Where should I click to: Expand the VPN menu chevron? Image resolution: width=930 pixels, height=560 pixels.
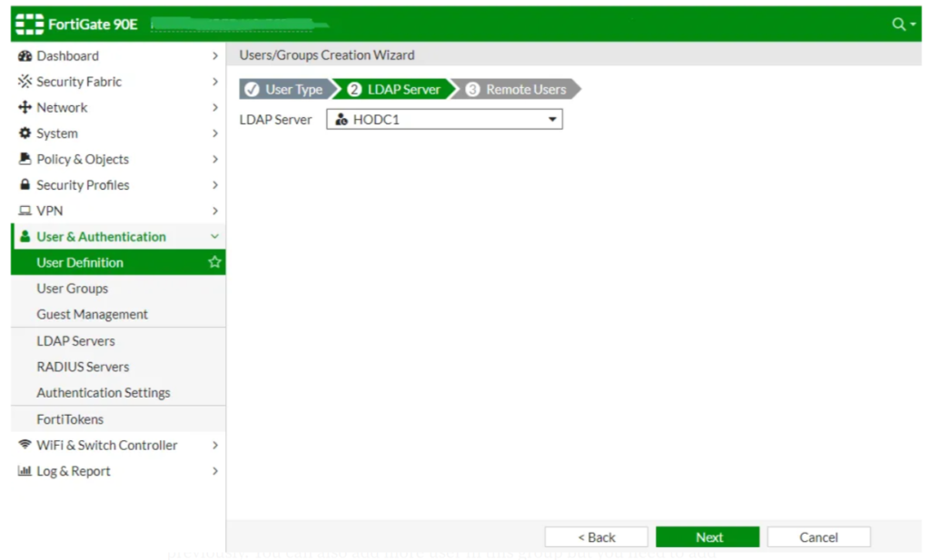(214, 211)
